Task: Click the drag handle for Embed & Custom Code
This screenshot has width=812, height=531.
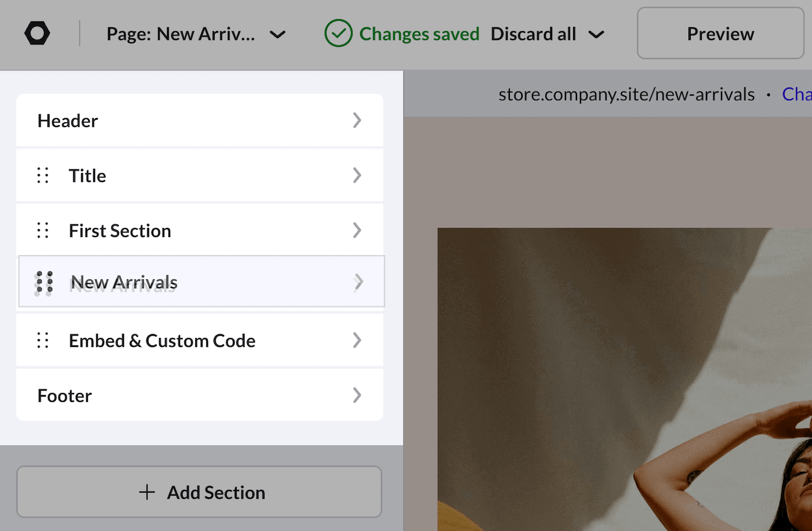Action: pos(42,340)
